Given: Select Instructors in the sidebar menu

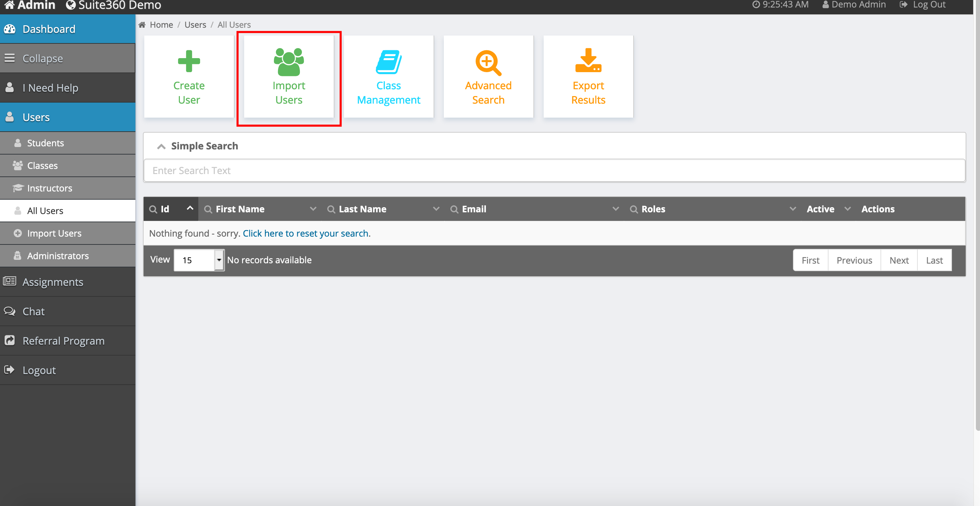Looking at the screenshot, I should 50,188.
